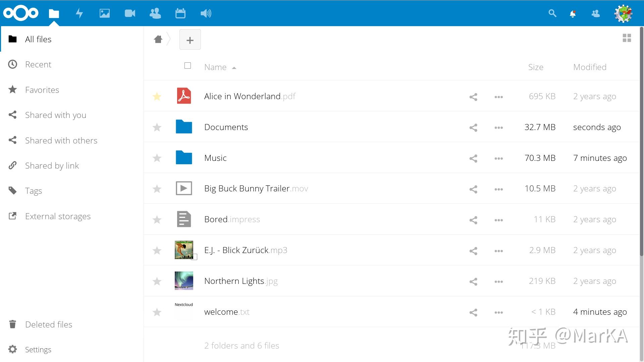Screen dimensions: 644x362
Task: Share the Music folder
Action: [x=473, y=159]
